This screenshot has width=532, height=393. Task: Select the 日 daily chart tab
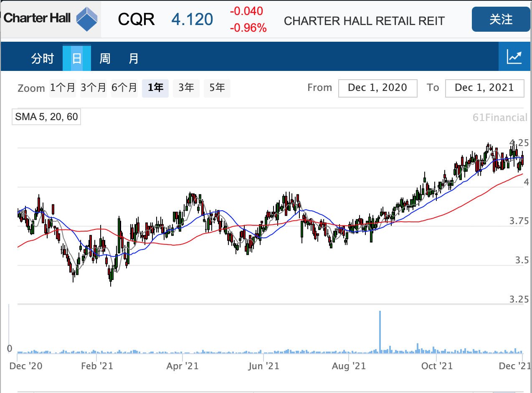pos(77,58)
